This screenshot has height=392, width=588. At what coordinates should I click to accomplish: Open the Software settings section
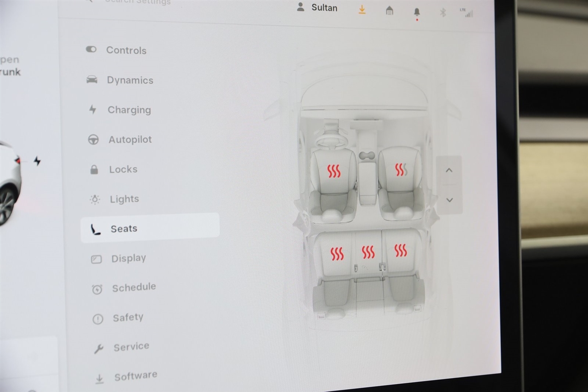136,376
